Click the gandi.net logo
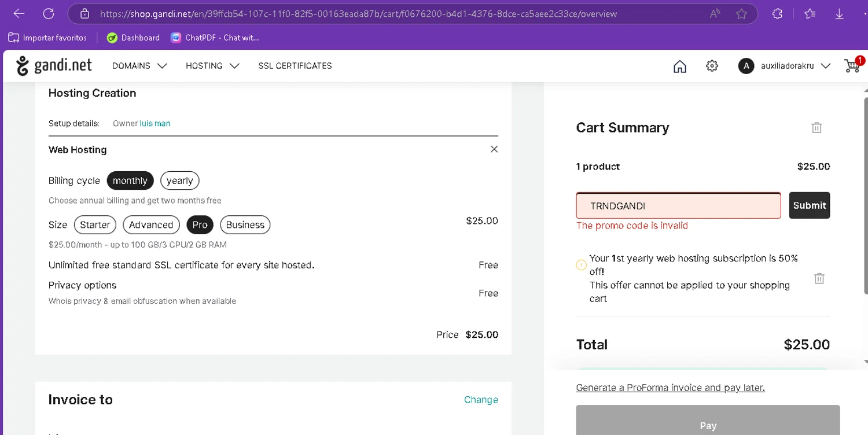This screenshot has width=868, height=435. [x=54, y=65]
